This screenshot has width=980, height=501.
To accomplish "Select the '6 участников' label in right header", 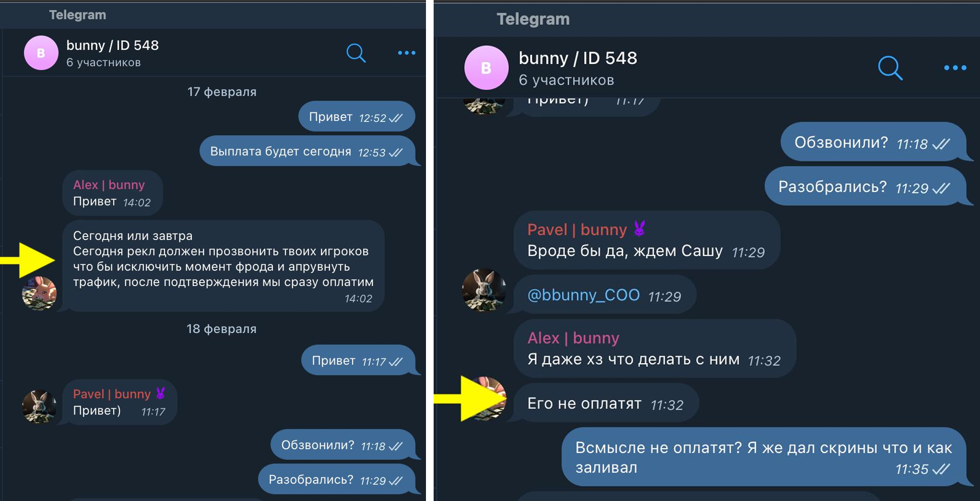I will tap(566, 80).
